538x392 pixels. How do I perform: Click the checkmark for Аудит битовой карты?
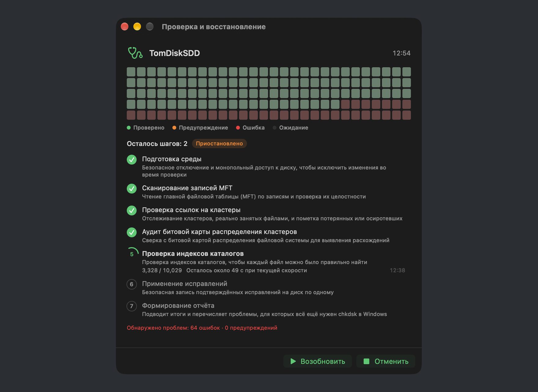pyautogui.click(x=132, y=232)
